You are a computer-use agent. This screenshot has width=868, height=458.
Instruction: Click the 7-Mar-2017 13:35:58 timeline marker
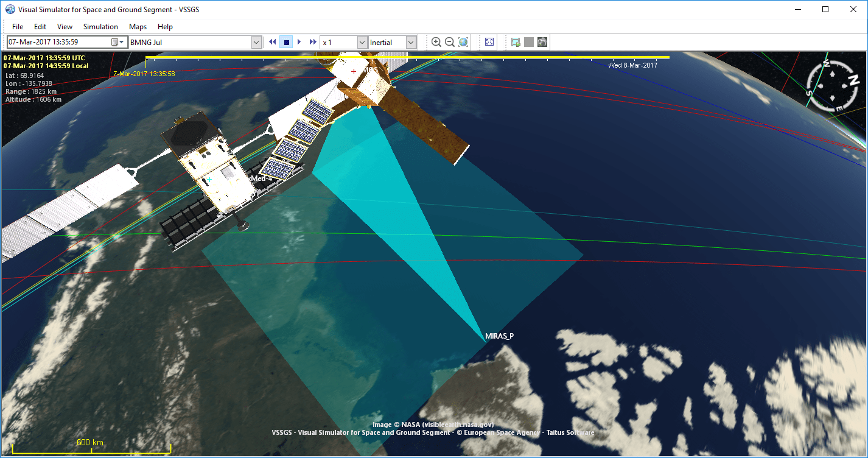144,74
